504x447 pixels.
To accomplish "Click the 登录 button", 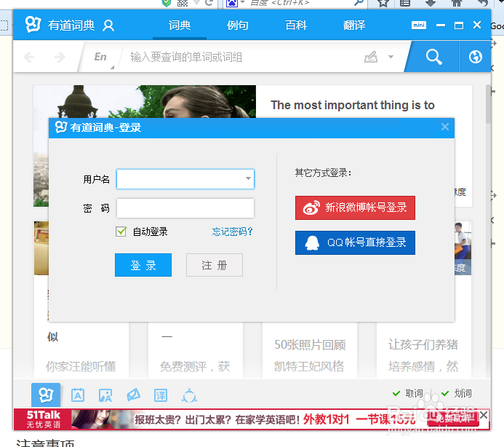I will [143, 265].
